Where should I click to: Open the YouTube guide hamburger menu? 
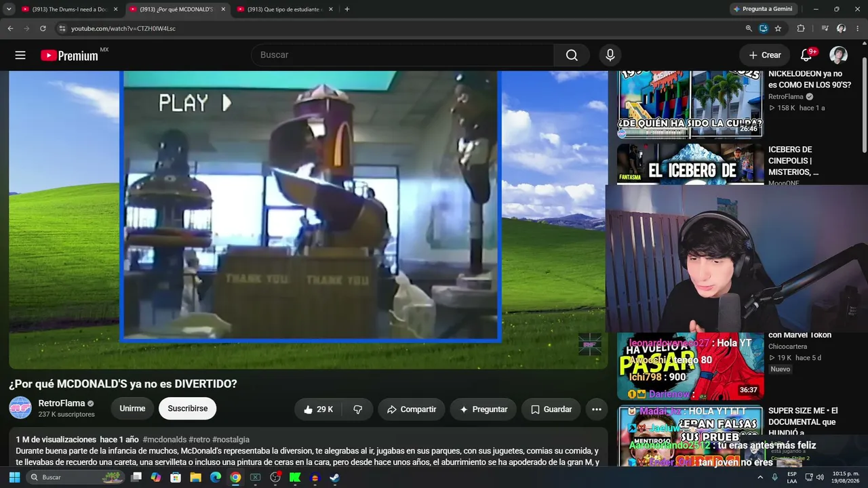tap(20, 55)
